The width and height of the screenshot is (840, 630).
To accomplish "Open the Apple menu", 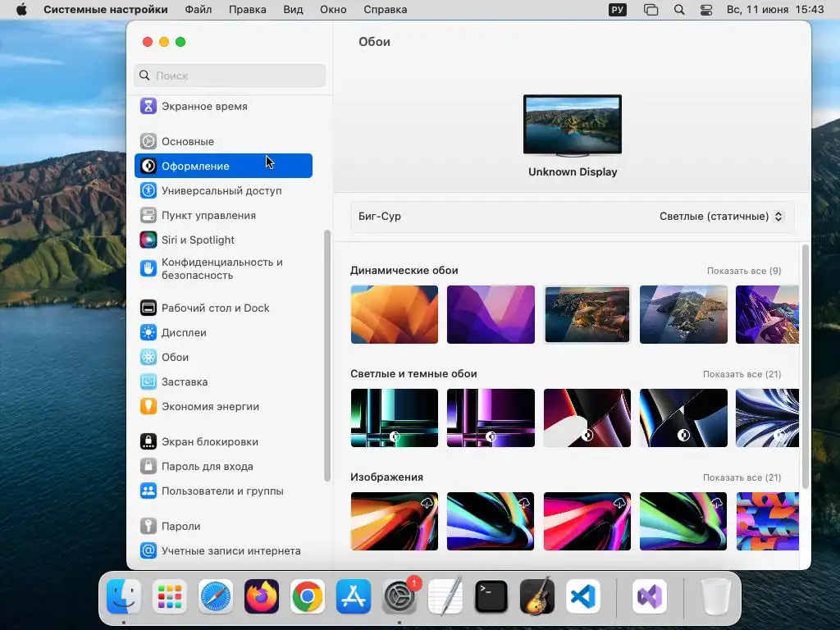I will tap(21, 10).
